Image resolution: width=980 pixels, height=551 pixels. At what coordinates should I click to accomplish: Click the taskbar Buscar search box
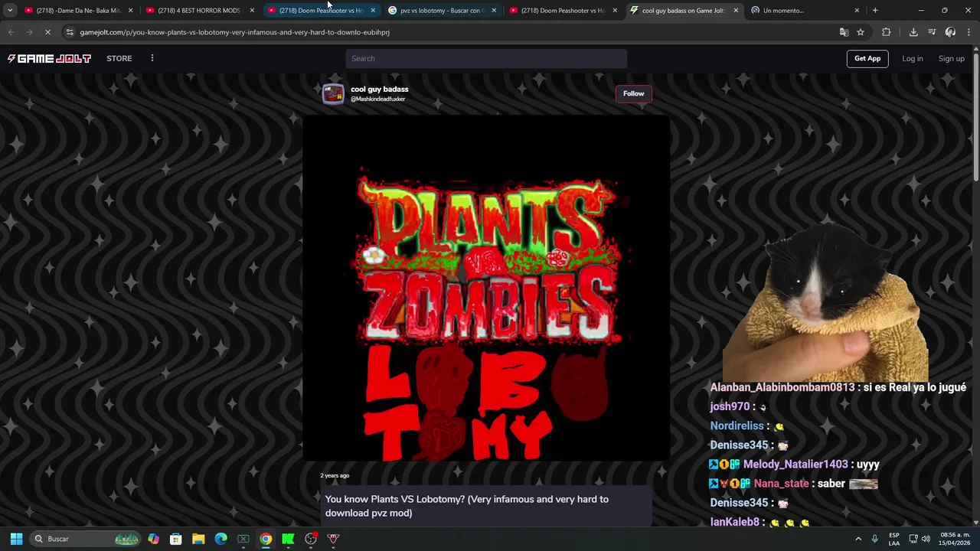[86, 539]
